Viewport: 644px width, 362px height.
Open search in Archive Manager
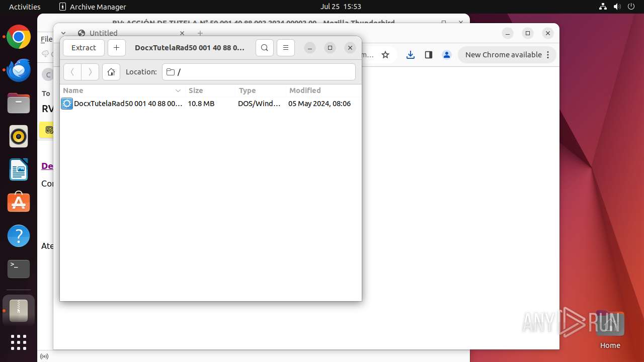pyautogui.click(x=265, y=48)
